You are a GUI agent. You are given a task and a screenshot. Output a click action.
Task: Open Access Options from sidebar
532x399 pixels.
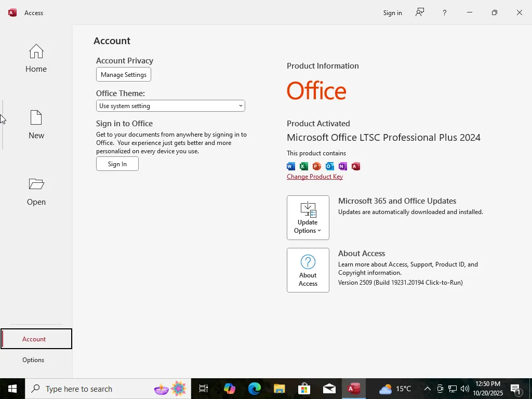tap(33, 360)
